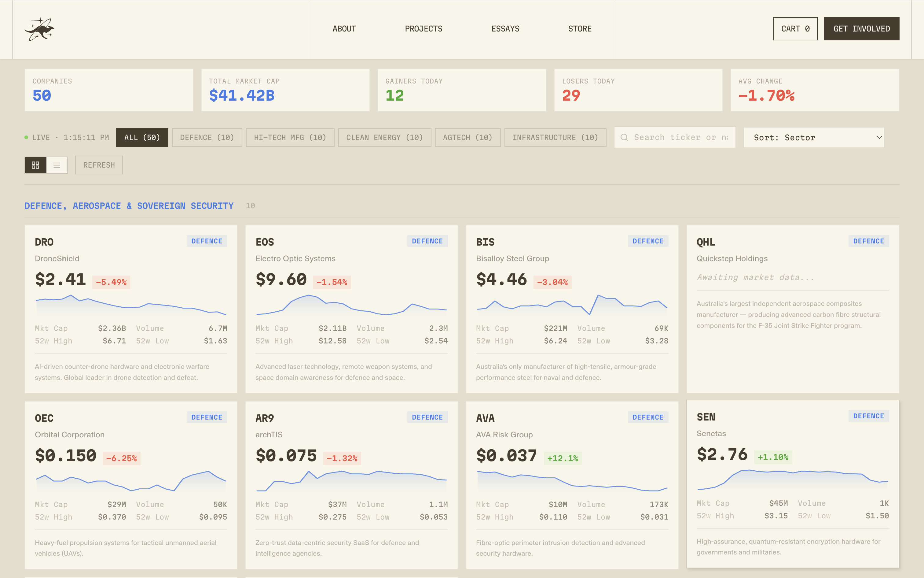Image resolution: width=924 pixels, height=578 pixels.
Task: Open the DRO DroneShield card
Action: point(131,309)
